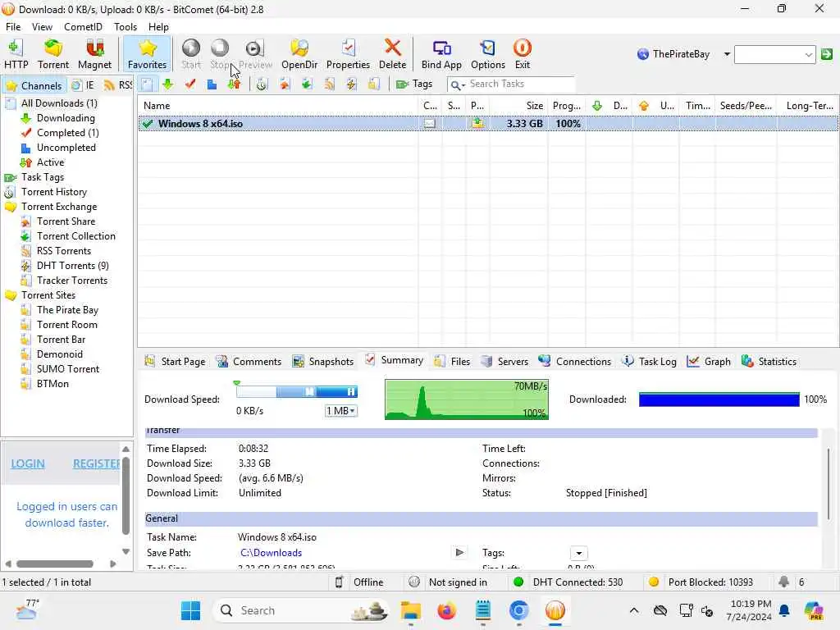Open BitComet from the Windows taskbar

(555, 610)
